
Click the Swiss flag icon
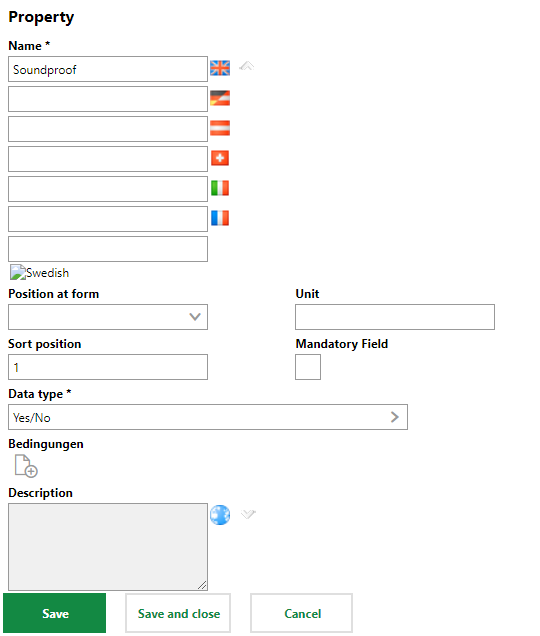220,158
